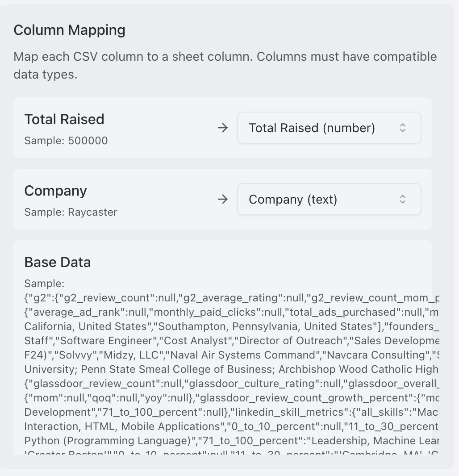Screen dimensions: 459x476
Task: Click the chevron on the Company selector
Action: [402, 199]
